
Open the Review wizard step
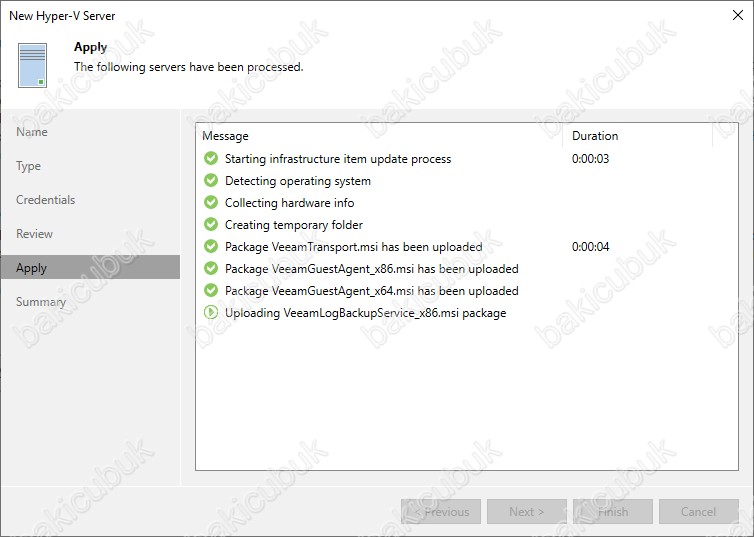(34, 234)
